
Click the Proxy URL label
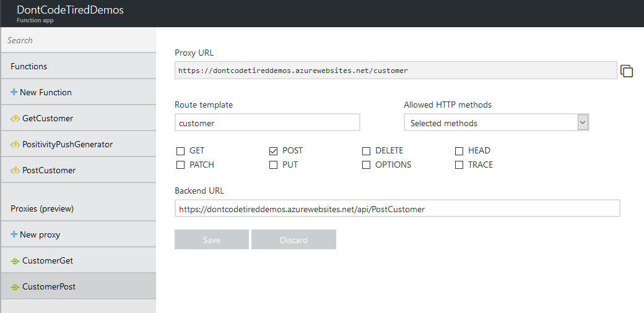tap(194, 53)
